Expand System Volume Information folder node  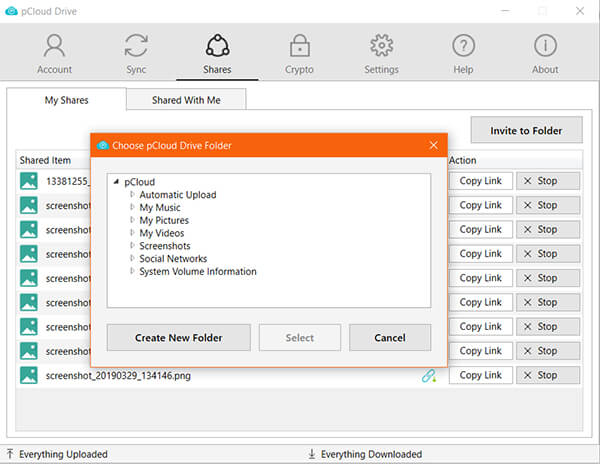click(132, 271)
